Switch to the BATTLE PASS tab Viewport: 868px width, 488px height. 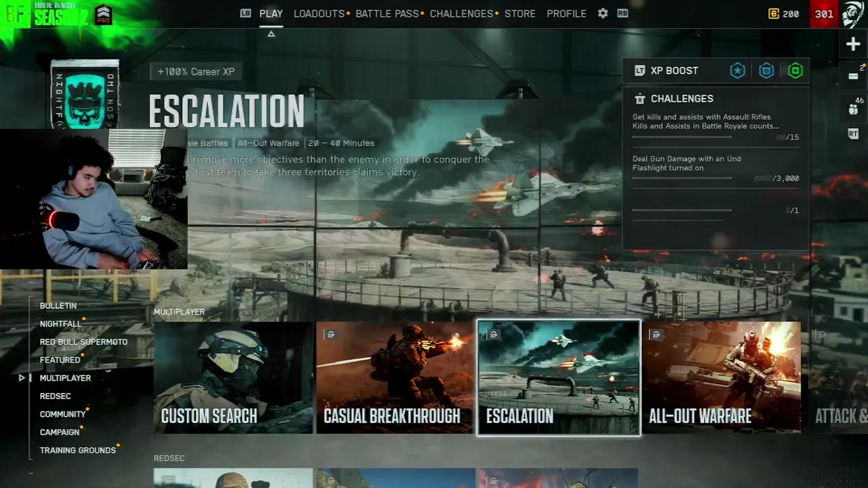(388, 14)
